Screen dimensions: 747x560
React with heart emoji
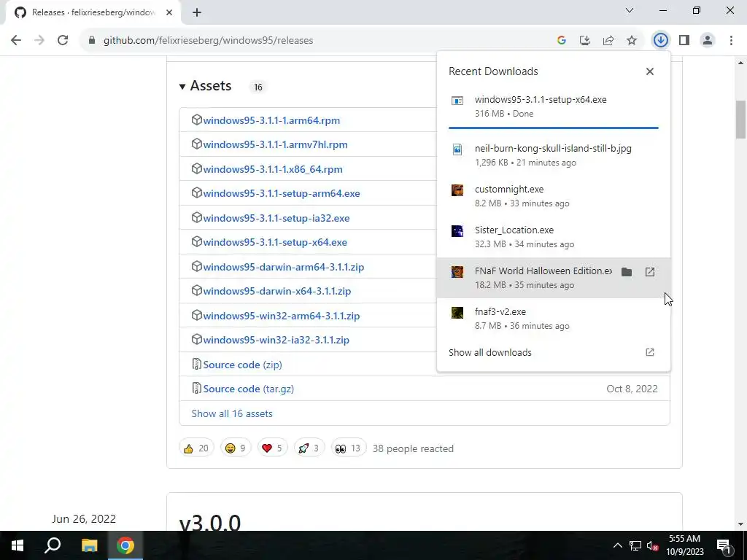(x=273, y=448)
